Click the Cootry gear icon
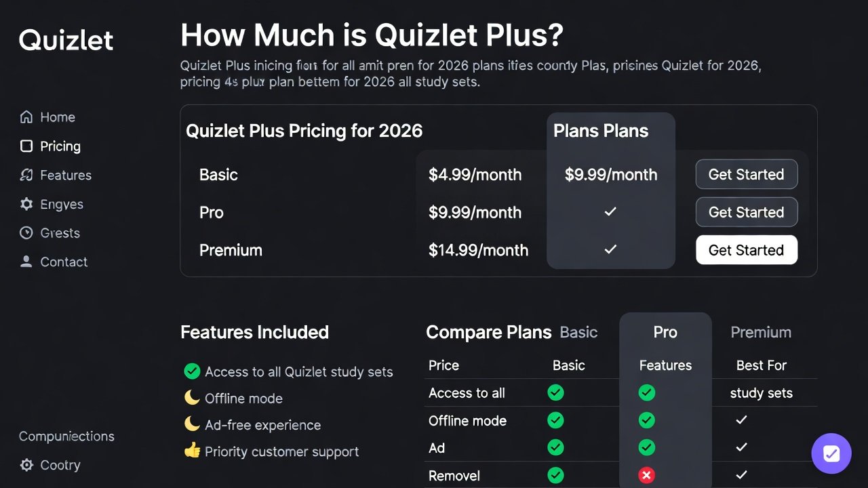The height and width of the screenshot is (488, 868). click(26, 465)
